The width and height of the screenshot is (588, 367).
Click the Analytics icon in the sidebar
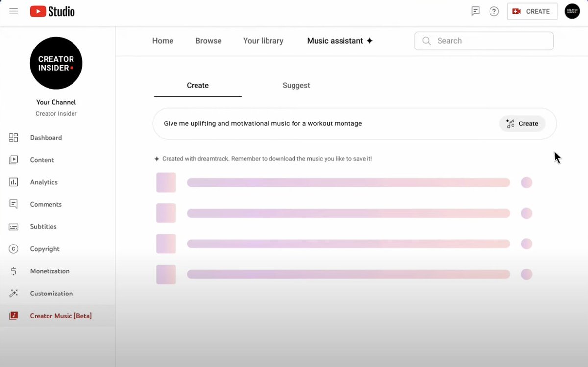point(13,182)
